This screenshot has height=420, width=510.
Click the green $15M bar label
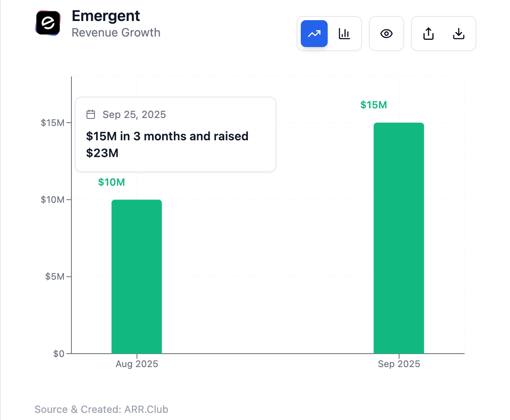(374, 105)
